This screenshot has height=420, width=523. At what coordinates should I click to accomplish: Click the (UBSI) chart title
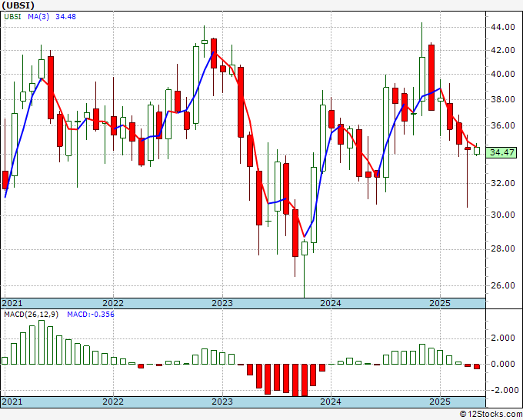pyautogui.click(x=18, y=5)
